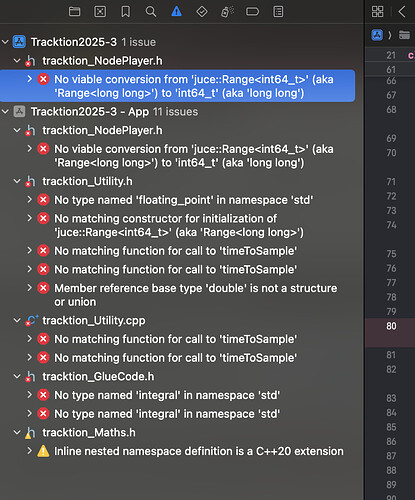This screenshot has width=415, height=500.
Task: Click the blue app icon beside Tracktion2025-3 1 issue
Action: 19,42
